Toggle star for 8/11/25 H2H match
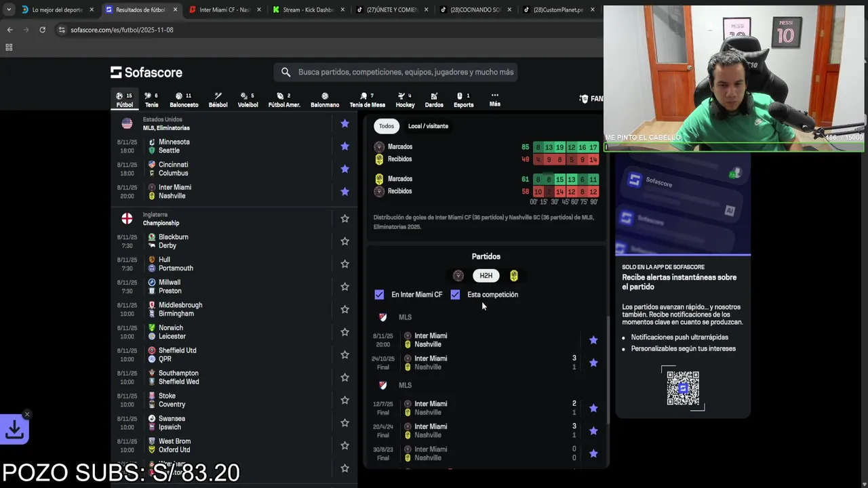The height and width of the screenshot is (488, 868). (x=593, y=340)
